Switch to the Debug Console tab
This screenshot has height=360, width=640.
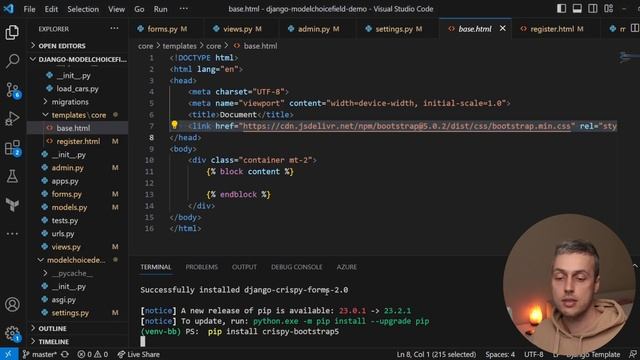coord(296,267)
